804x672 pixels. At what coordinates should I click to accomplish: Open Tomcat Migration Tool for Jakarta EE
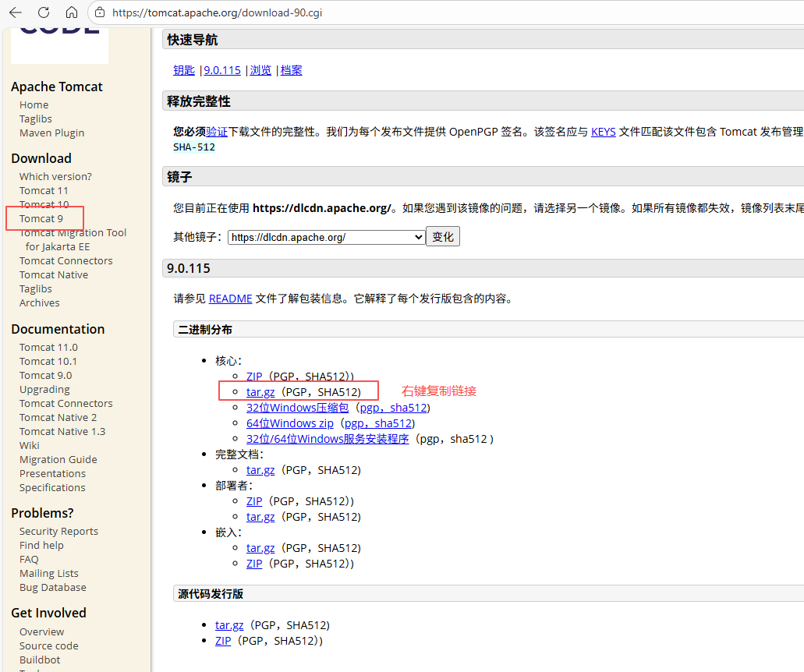click(x=73, y=239)
